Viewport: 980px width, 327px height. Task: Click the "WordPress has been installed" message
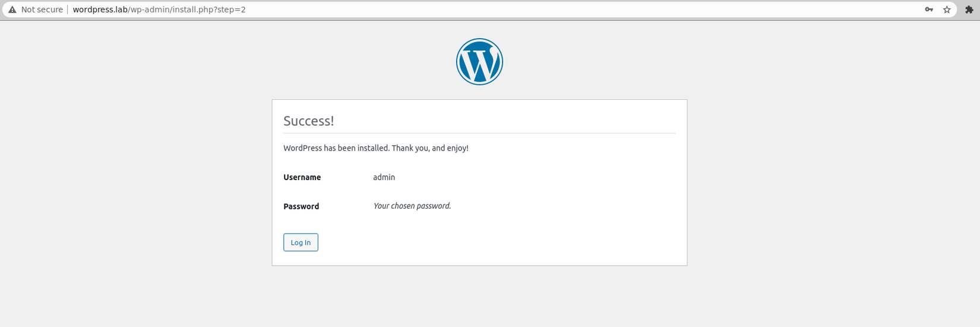pos(336,148)
